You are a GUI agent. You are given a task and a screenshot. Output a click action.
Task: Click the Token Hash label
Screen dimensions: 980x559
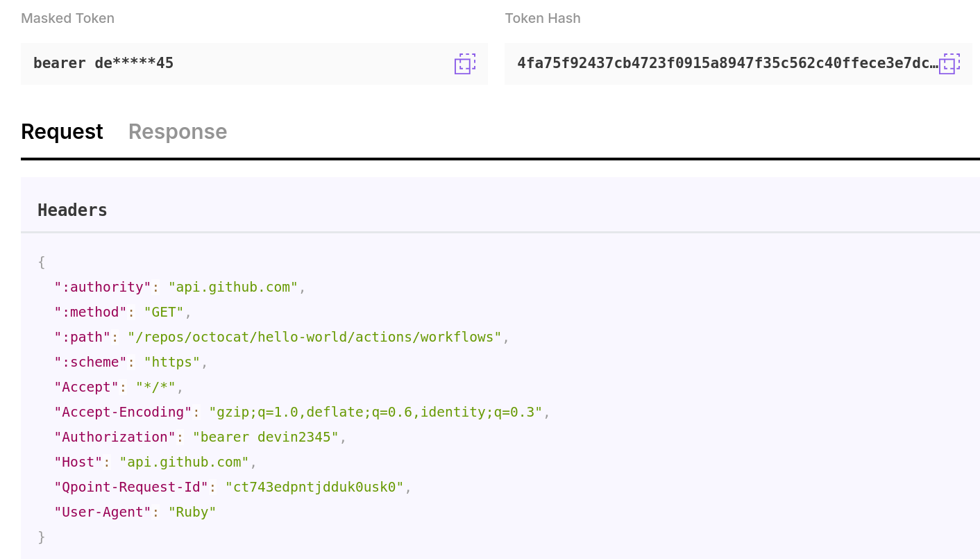(x=543, y=19)
